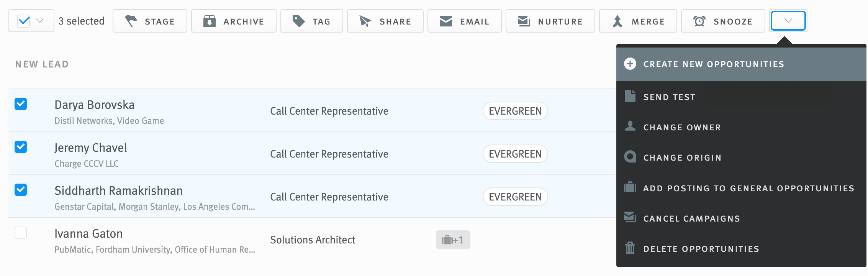The width and height of the screenshot is (868, 276).
Task: Uncheck Jeremy Chavel's row checkbox
Action: tap(21, 147)
